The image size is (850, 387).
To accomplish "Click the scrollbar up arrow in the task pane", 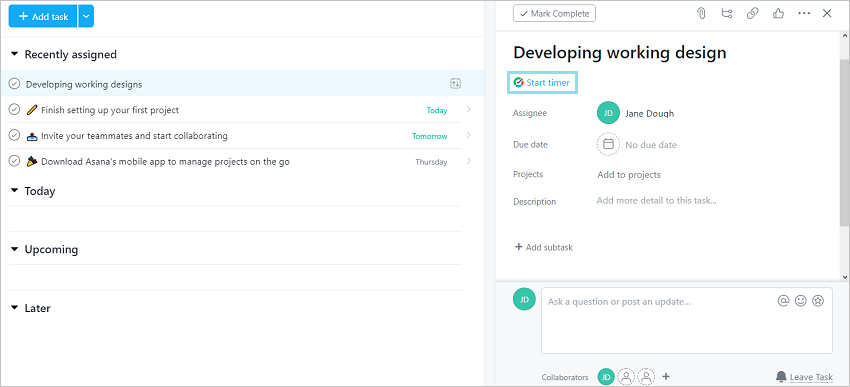I will click(x=844, y=35).
